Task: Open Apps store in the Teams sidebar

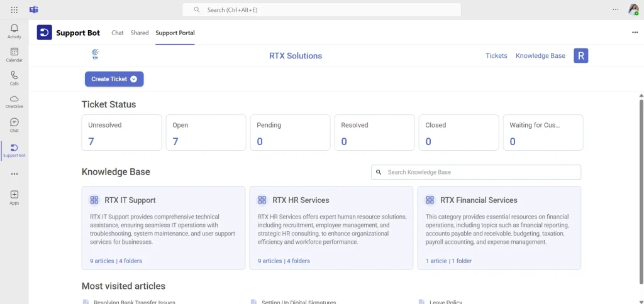Action: (x=14, y=197)
